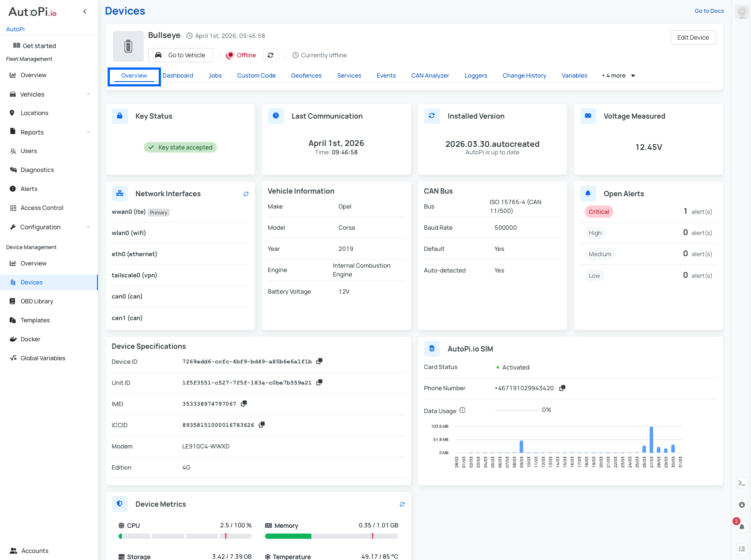Refresh the device connection status
The image size is (751, 560).
(x=270, y=55)
